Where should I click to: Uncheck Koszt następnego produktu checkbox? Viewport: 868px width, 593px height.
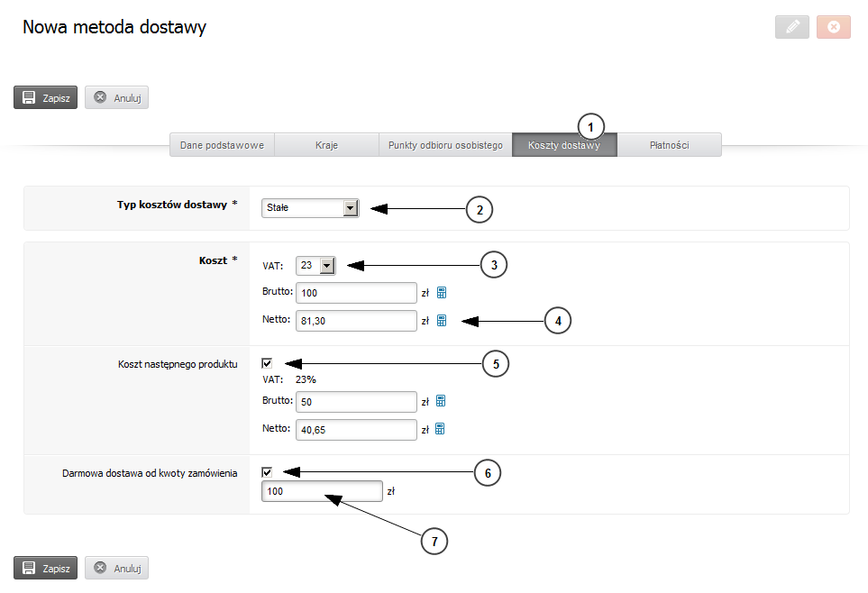267,363
